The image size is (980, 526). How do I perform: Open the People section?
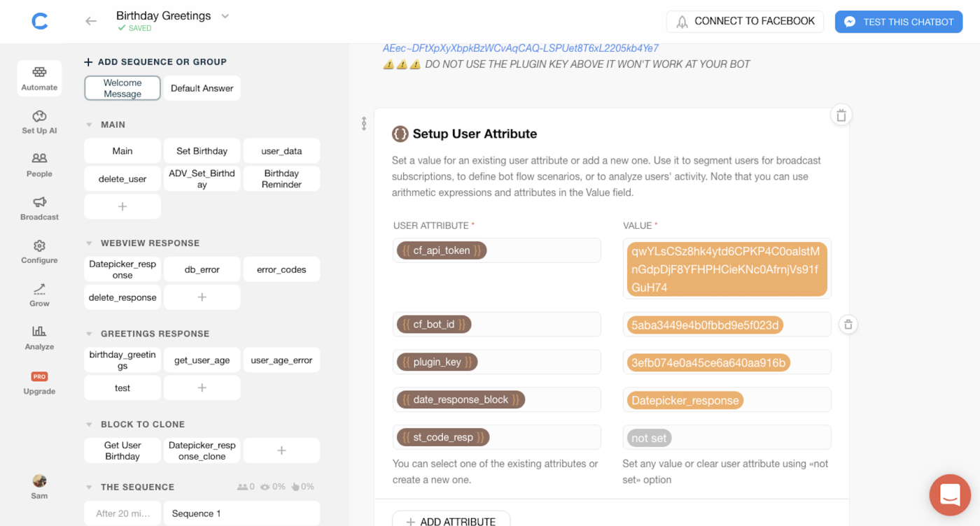[39, 165]
